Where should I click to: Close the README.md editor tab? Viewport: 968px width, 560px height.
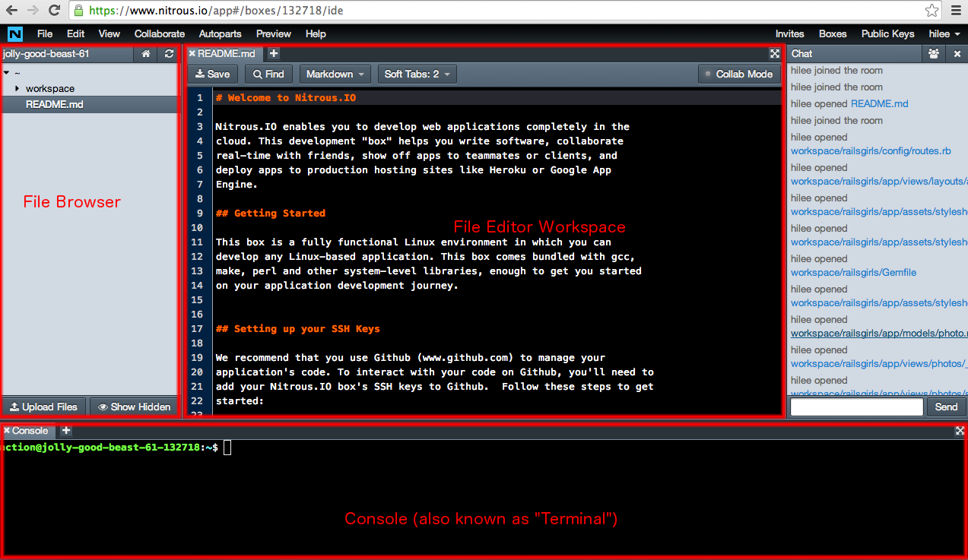coord(192,54)
